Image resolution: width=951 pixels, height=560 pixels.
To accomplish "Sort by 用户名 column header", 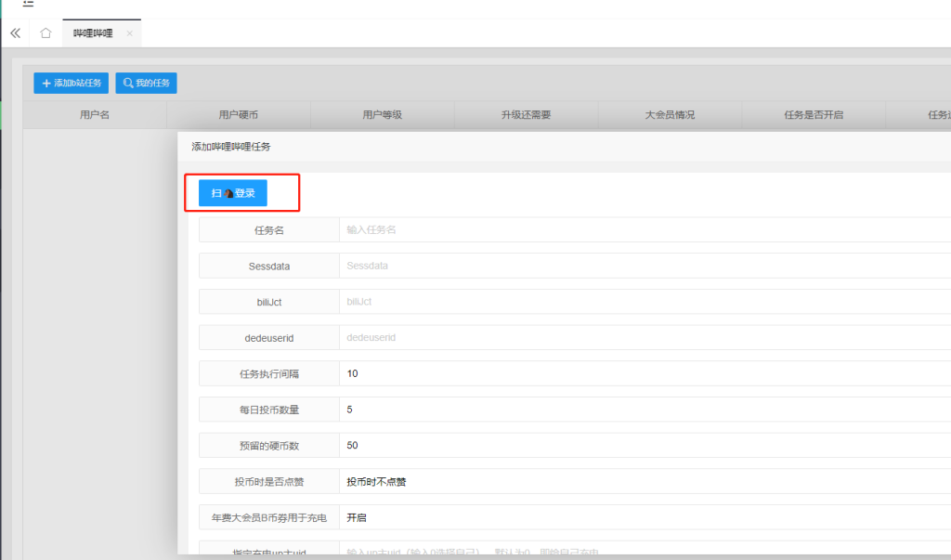I will [95, 114].
